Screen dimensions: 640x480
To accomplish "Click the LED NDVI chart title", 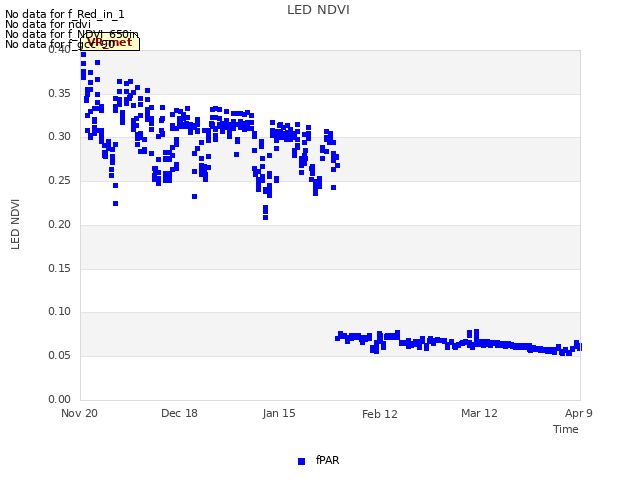I will click(318, 10).
